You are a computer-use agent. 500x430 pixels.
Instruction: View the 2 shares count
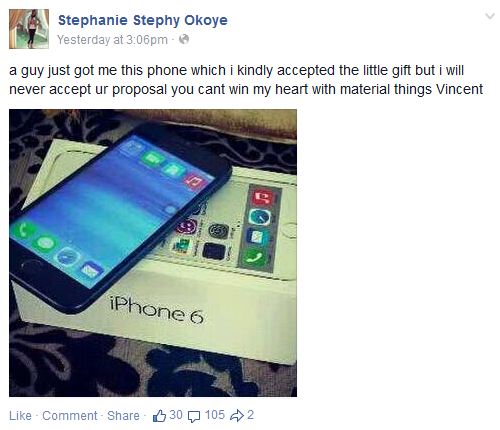(250, 415)
